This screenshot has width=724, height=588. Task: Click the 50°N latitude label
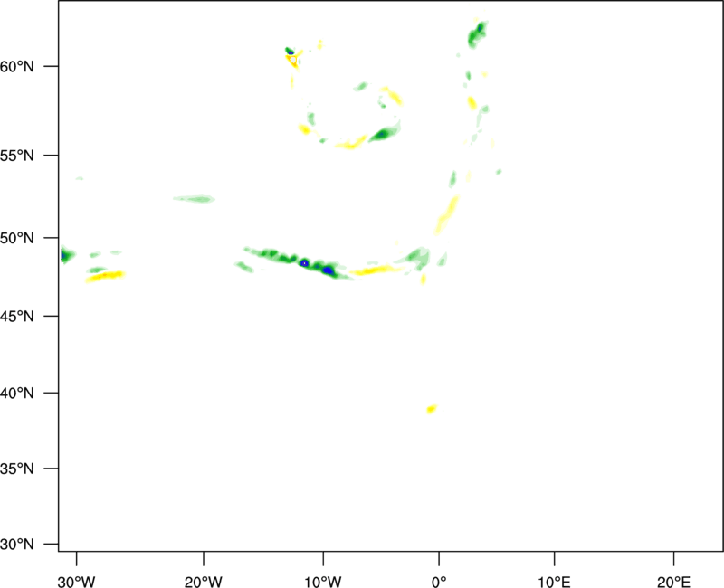pos(17,238)
